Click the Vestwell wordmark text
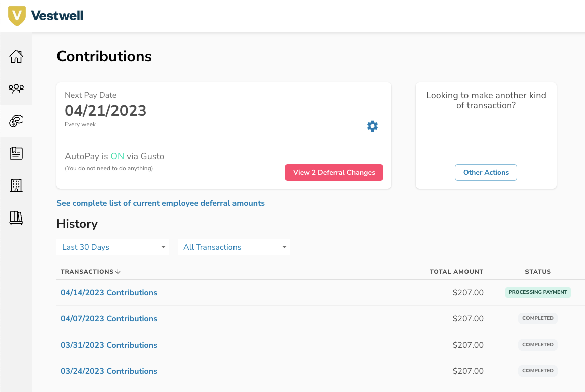Viewport: 585px width, 392px height. (x=57, y=16)
